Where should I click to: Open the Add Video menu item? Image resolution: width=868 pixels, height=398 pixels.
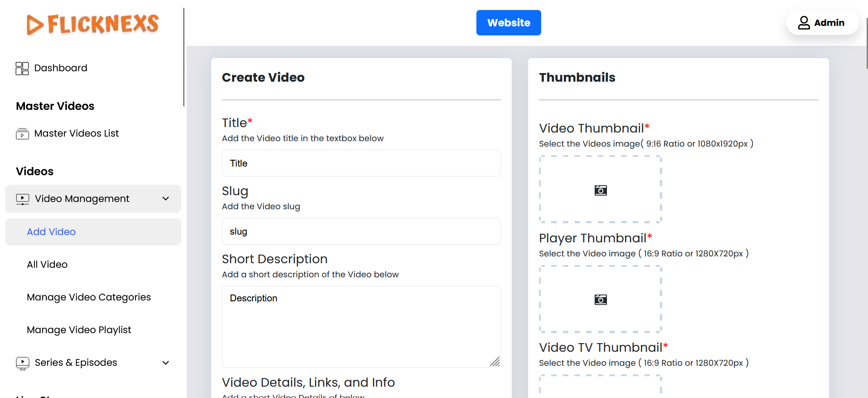point(51,232)
